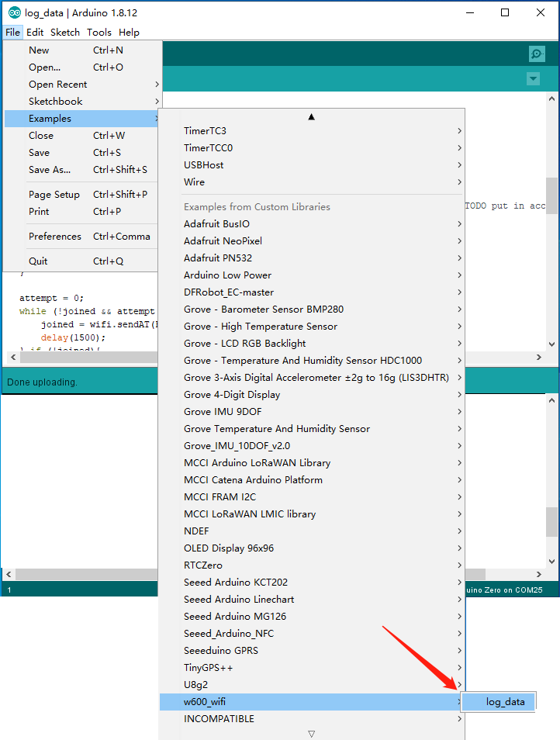Open Grove - Barometer Sensor BMP280 examples

[x=312, y=309]
